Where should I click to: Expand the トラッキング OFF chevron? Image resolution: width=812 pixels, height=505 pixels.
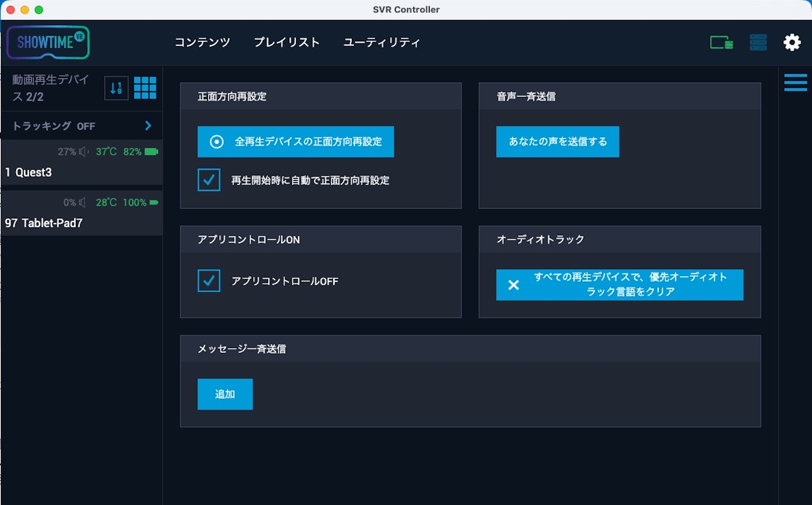click(x=148, y=126)
